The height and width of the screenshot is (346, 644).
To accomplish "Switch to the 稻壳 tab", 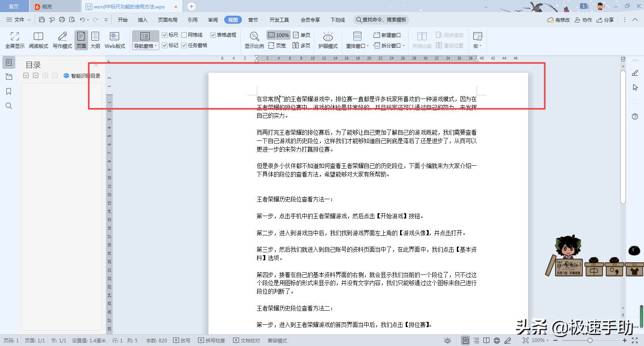I will click(x=55, y=6).
